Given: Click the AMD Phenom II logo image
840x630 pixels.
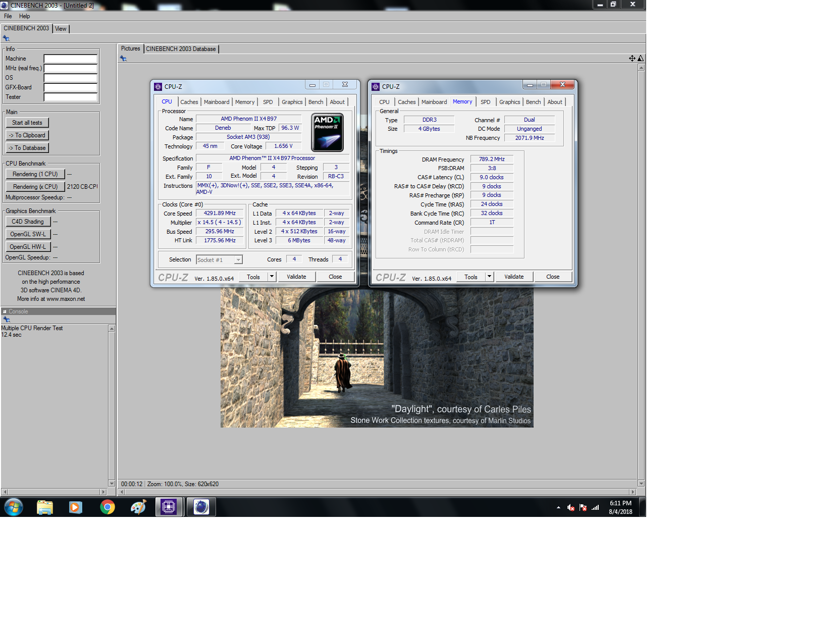Looking at the screenshot, I should [328, 132].
